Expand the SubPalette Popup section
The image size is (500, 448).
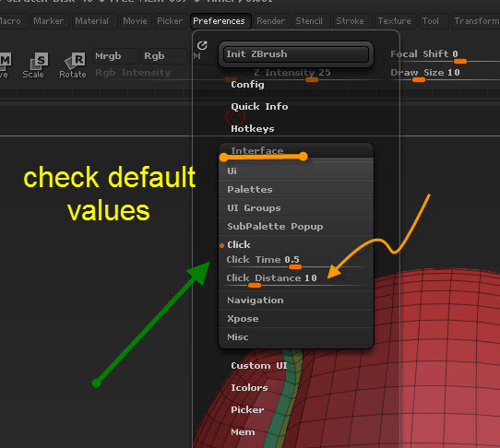296,227
